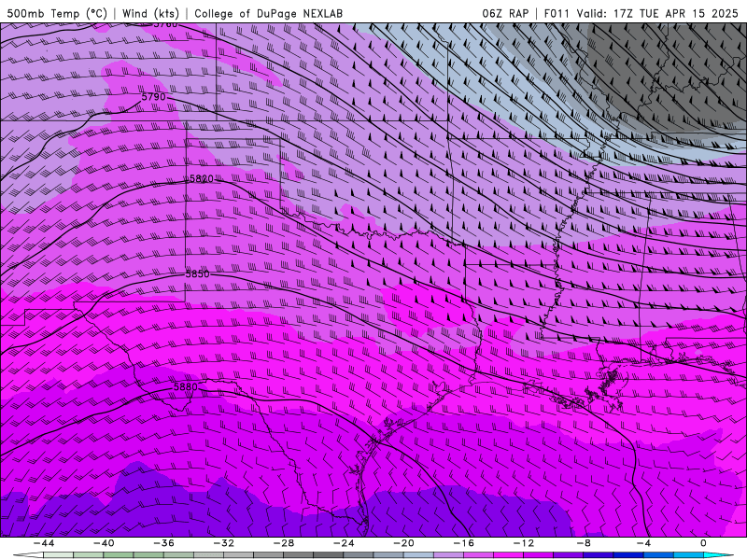The width and height of the screenshot is (747, 560).
Task: Click the -8 colorbar tick label
Action: point(584,543)
